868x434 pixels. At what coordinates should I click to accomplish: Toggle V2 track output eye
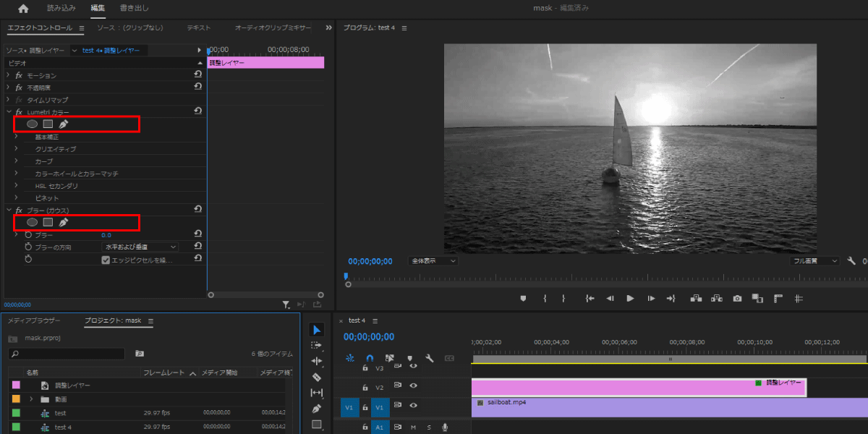(414, 386)
